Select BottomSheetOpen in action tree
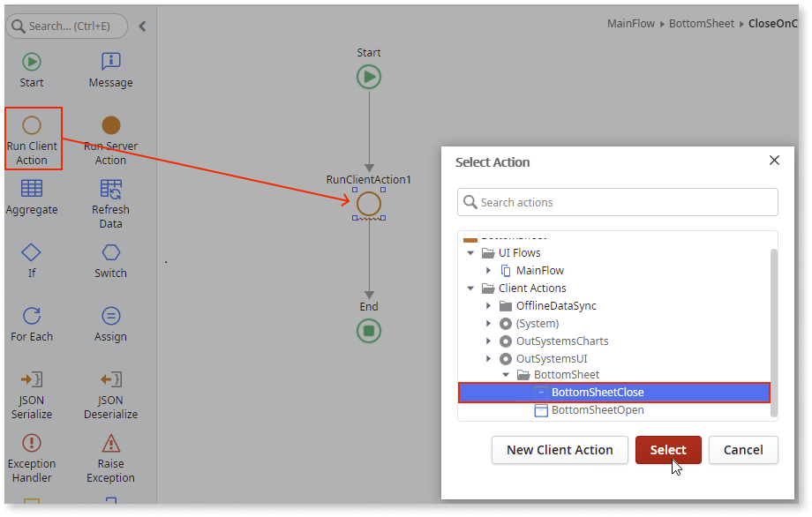Image resolution: width=812 pixels, height=517 pixels. 597,410
